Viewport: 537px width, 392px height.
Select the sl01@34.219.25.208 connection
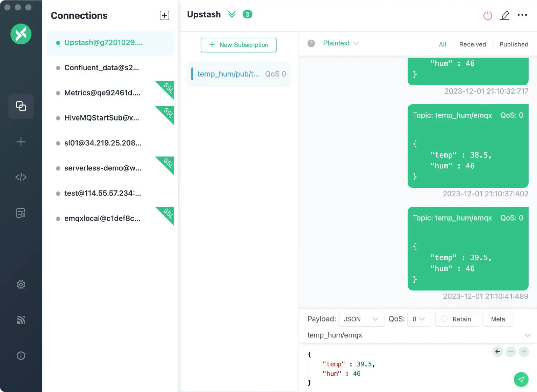click(x=110, y=143)
